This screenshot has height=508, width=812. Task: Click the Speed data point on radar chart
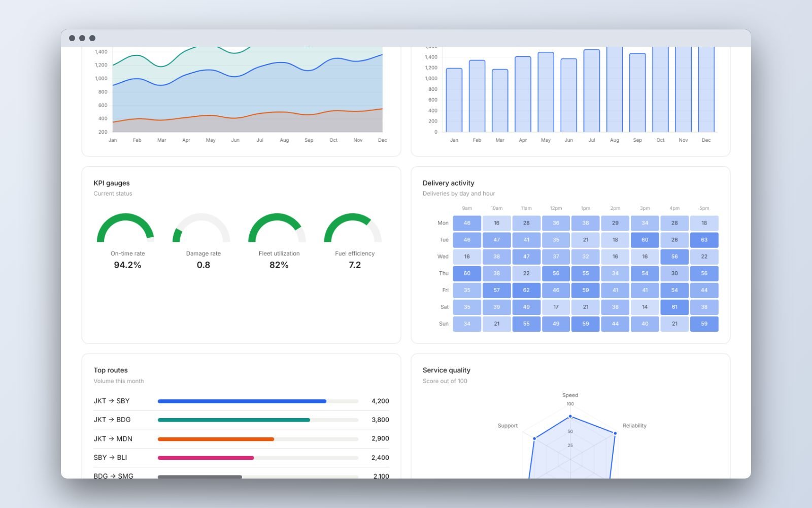570,417
